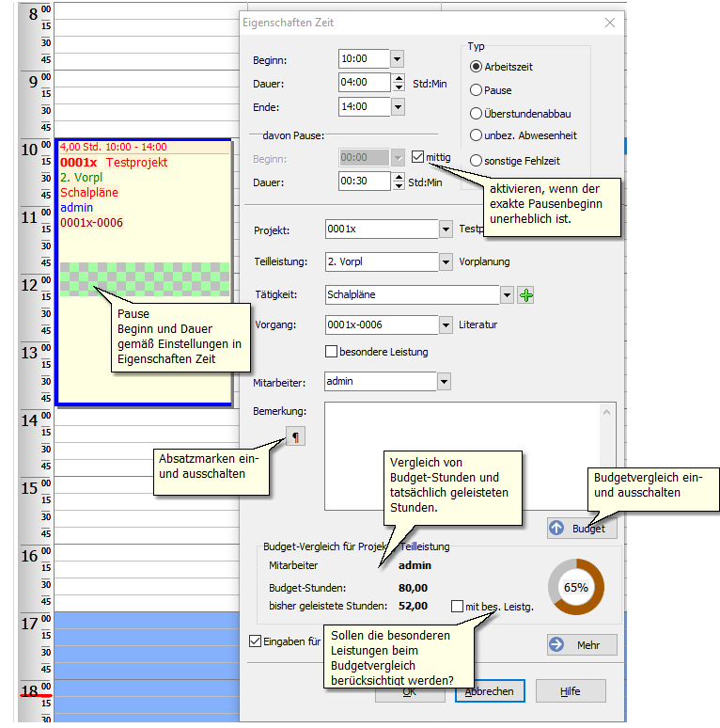Click the Abbrechen button

click(489, 691)
